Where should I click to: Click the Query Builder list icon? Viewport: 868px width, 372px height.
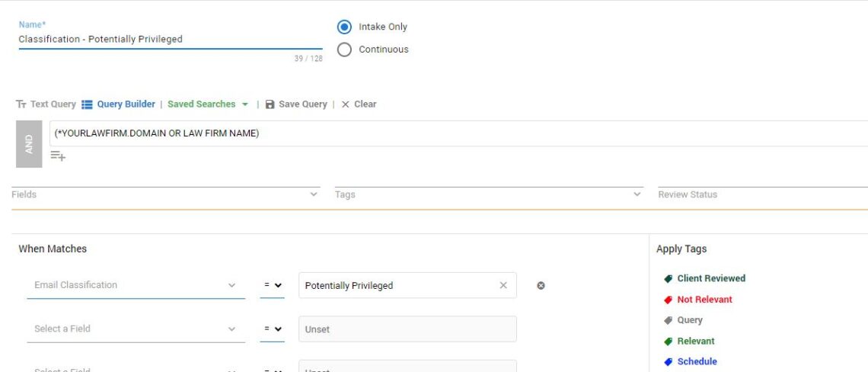pyautogui.click(x=87, y=104)
